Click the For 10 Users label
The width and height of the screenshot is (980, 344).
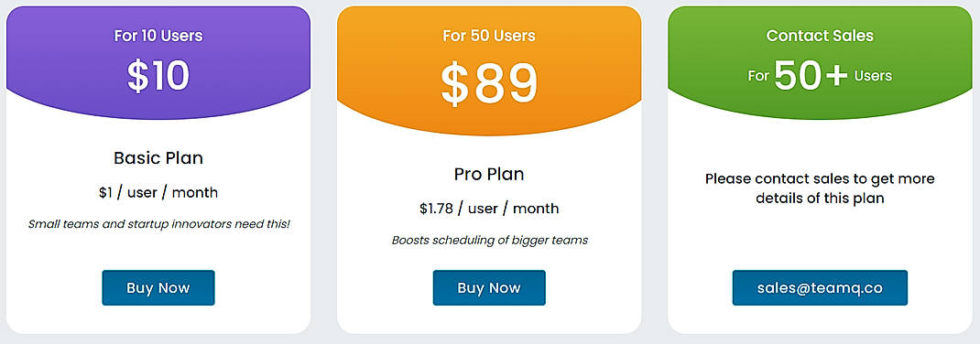[158, 36]
